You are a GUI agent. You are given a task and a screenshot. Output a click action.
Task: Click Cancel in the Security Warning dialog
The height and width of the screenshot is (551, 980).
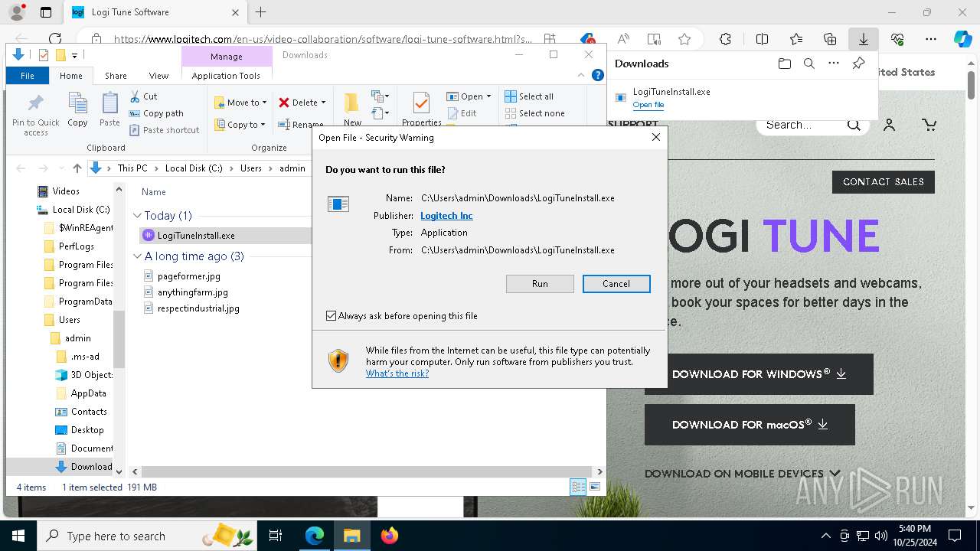coord(616,284)
